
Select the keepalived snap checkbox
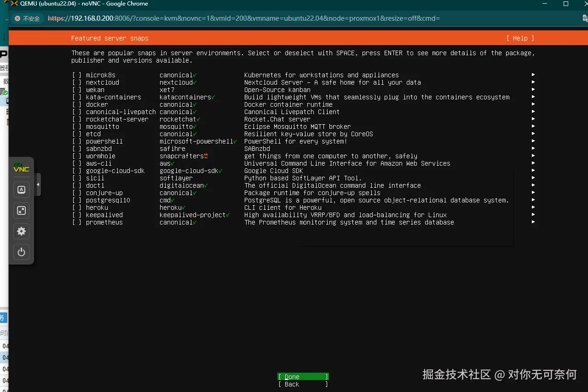point(76,215)
